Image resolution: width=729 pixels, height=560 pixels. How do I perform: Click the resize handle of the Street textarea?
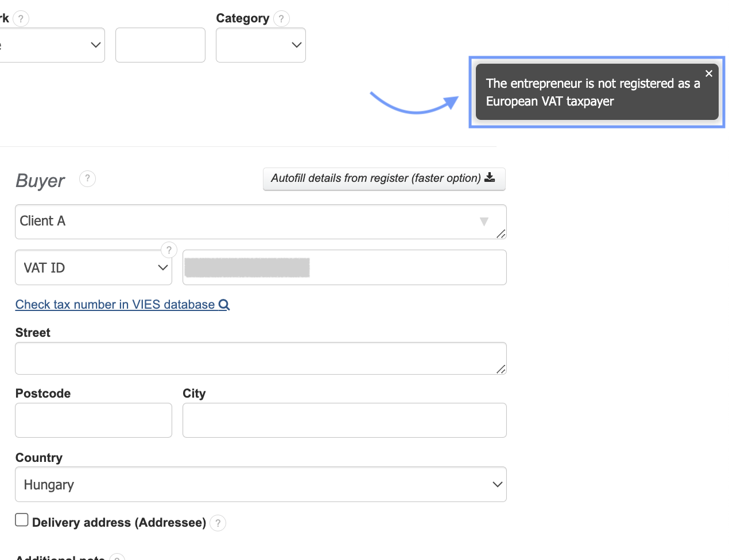[x=501, y=370]
